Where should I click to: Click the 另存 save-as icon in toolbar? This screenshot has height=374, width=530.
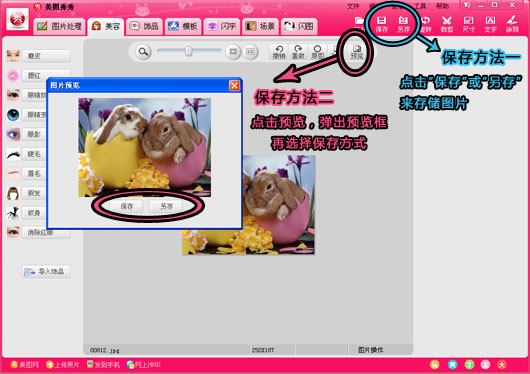[x=403, y=24]
